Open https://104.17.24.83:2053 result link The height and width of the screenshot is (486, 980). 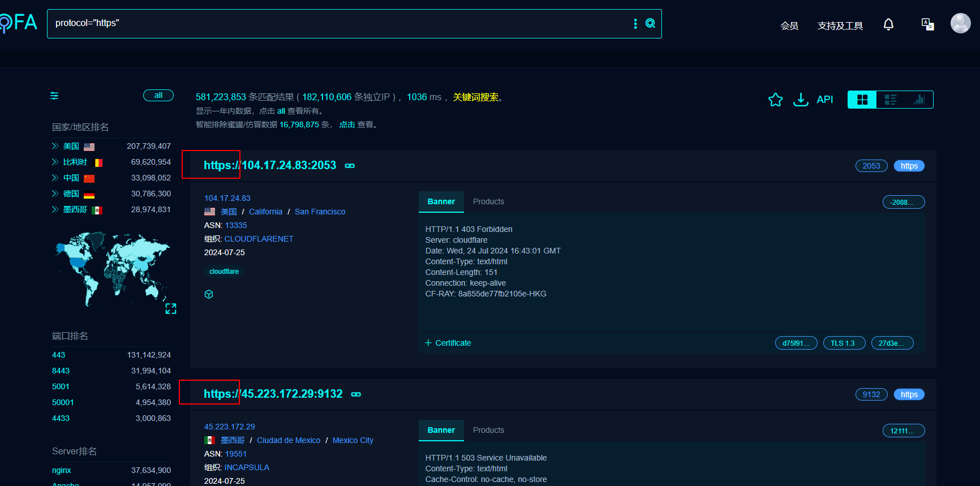pos(270,165)
